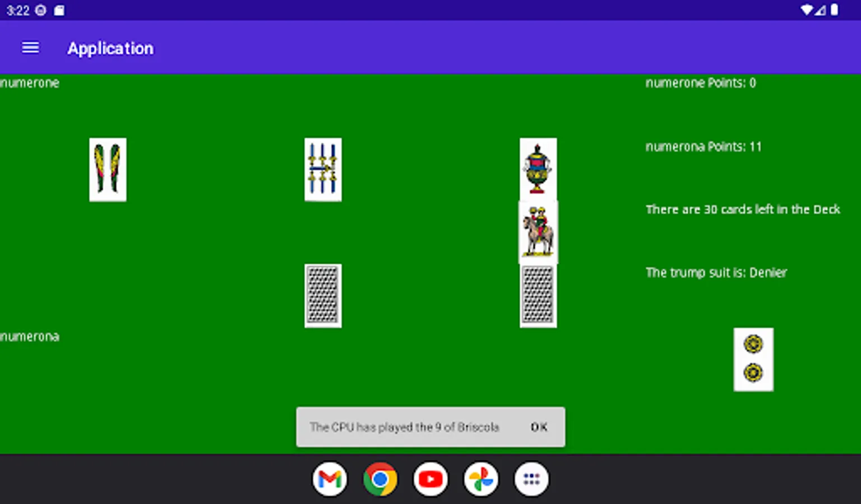Image resolution: width=861 pixels, height=504 pixels.
Task: Click the numerona player name label
Action: [x=30, y=337]
